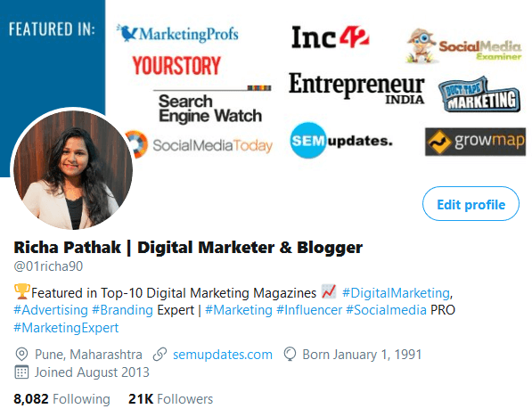Click the chain link icon beside semupdates.com
This screenshot has width=532, height=417.
pos(160,355)
